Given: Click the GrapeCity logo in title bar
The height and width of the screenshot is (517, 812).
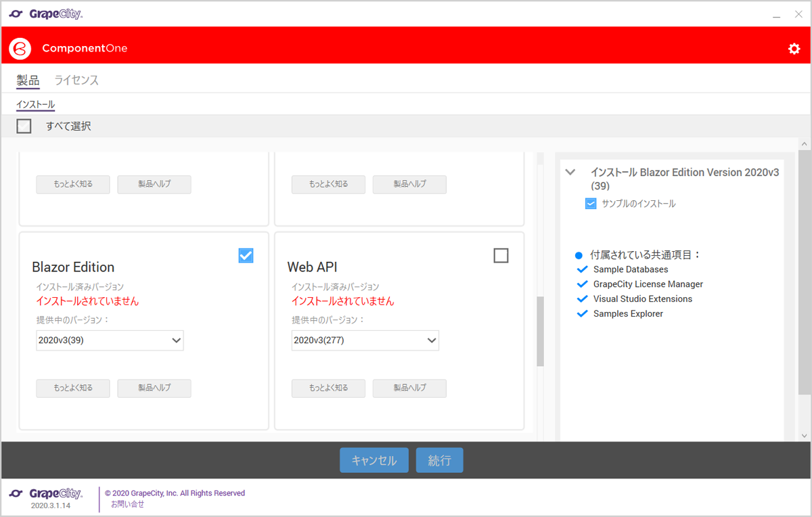Looking at the screenshot, I should pos(46,14).
